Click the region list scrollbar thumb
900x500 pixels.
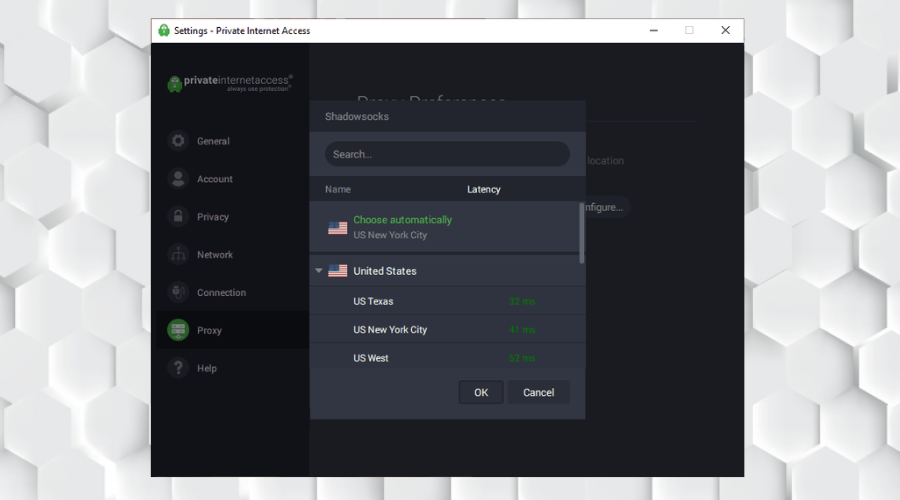coord(581,232)
